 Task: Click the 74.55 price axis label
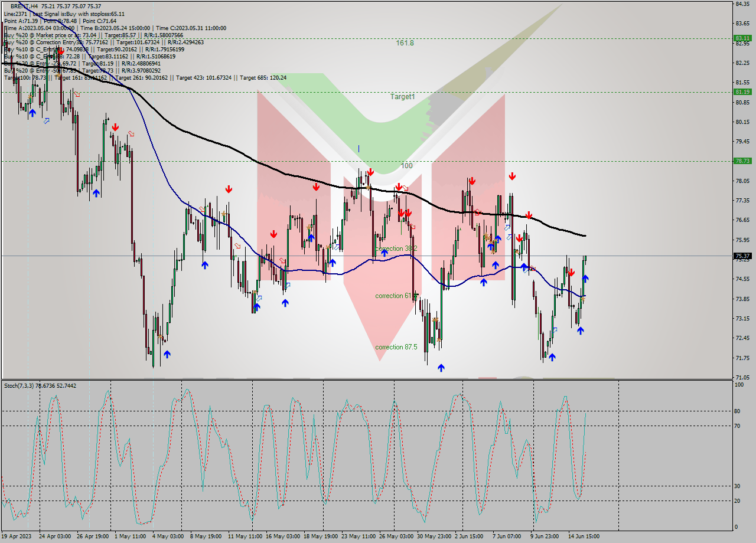(742, 279)
